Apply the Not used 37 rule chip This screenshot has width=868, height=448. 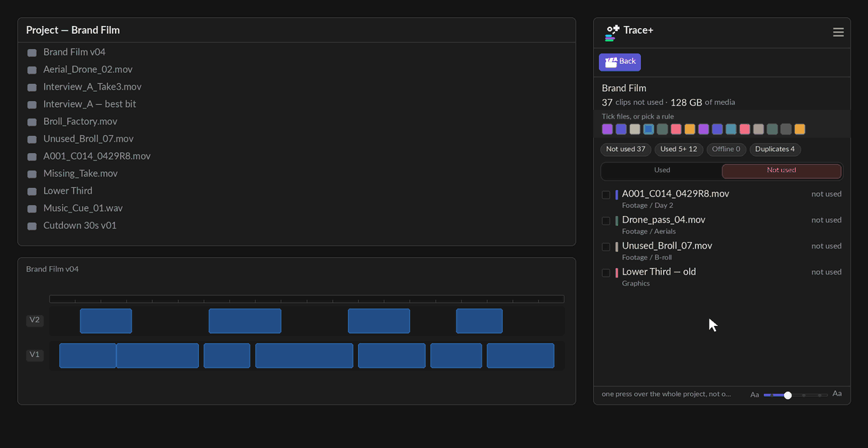[x=626, y=150]
